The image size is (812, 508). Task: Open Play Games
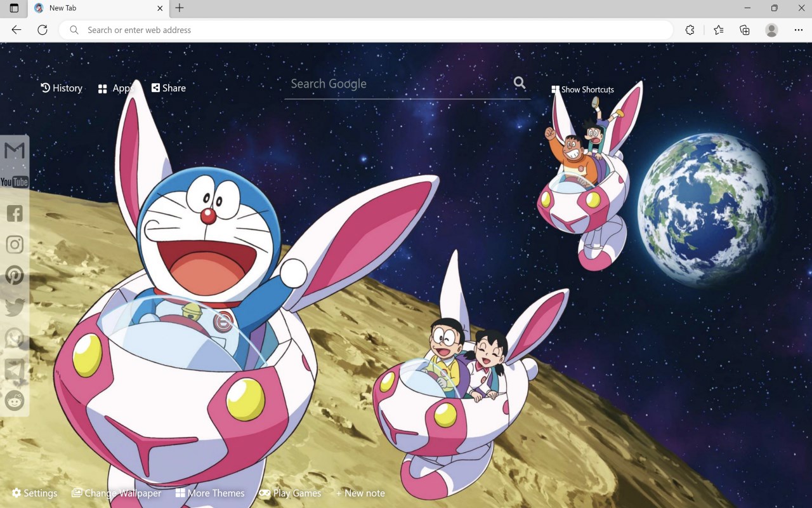(290, 493)
